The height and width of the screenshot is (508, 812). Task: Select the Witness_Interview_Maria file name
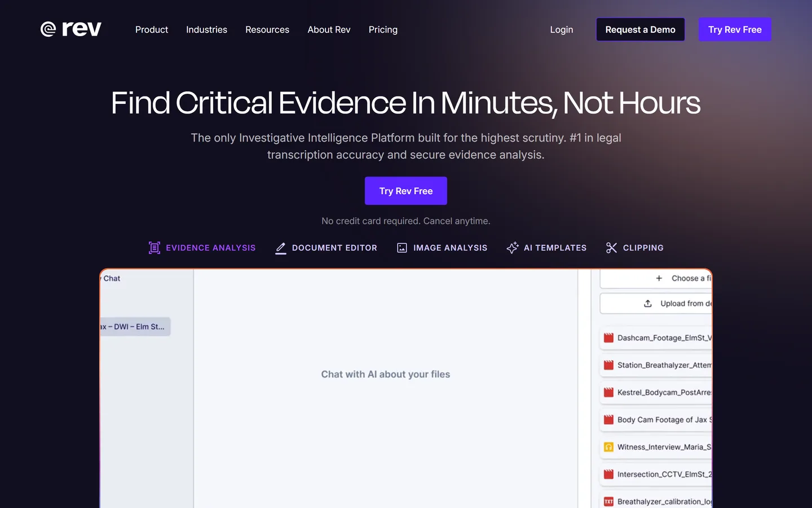click(x=664, y=447)
